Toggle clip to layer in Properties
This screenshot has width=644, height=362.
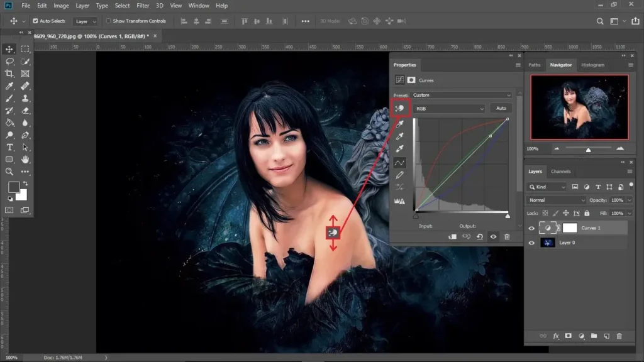[452, 237]
